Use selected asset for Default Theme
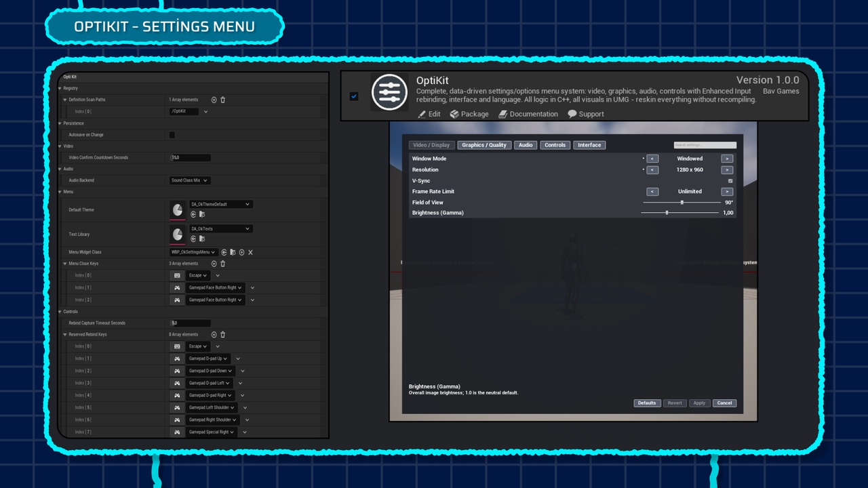Viewport: 868px width, 488px height. click(193, 214)
